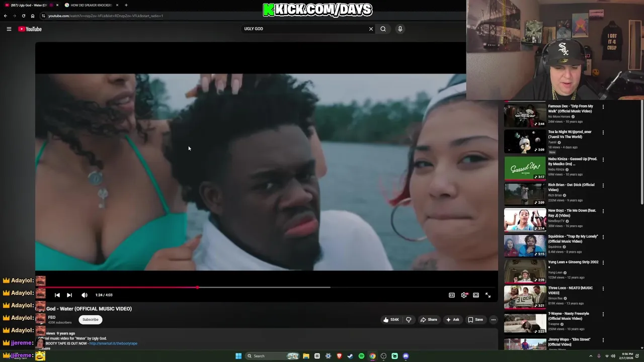Screen dimensions: 644x362
Task: Like the video with 534K likes
Action: click(x=391, y=320)
